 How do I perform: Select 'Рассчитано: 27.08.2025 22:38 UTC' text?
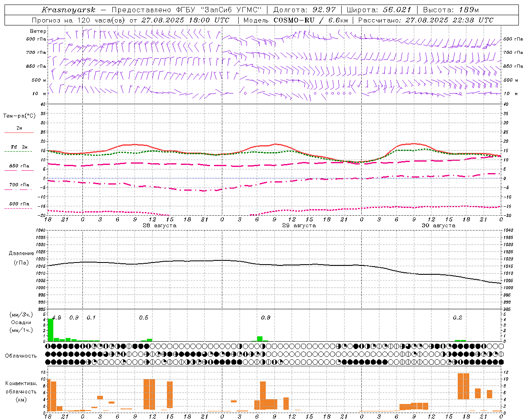coord(426,20)
